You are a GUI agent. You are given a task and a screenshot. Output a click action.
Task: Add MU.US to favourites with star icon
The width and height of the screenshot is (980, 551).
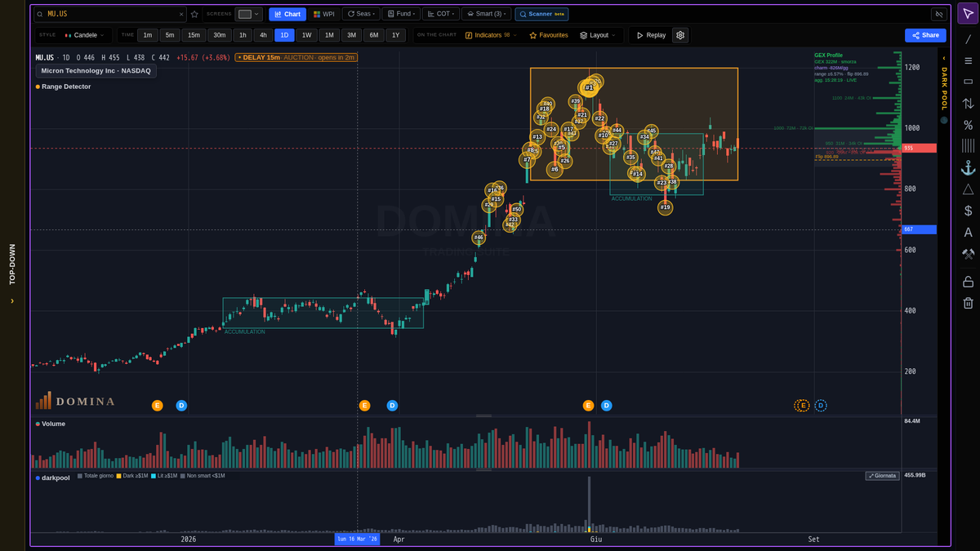pos(194,14)
